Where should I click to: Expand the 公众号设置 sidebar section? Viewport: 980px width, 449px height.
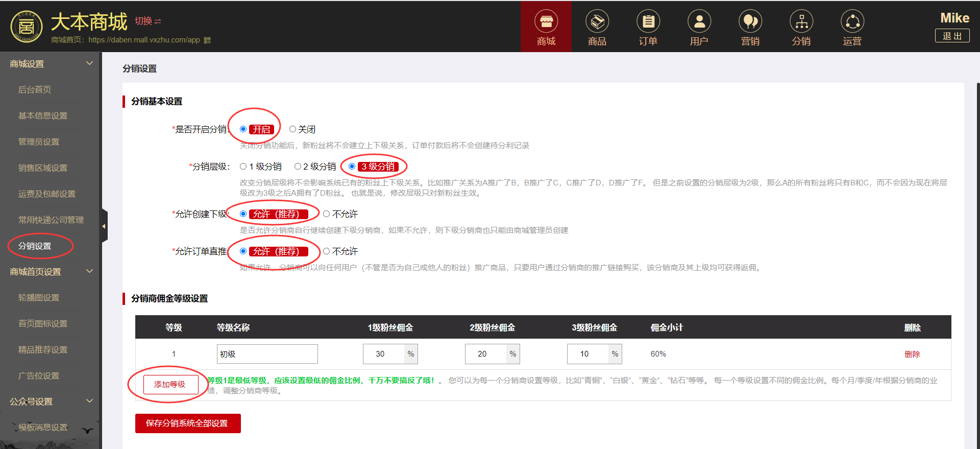point(89,401)
